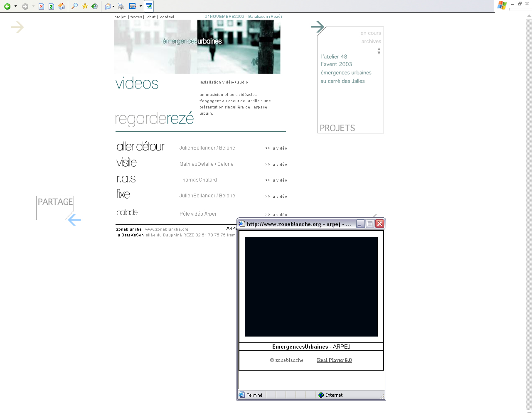
Task: Open the 'aller détour' video title
Action: (x=140, y=147)
